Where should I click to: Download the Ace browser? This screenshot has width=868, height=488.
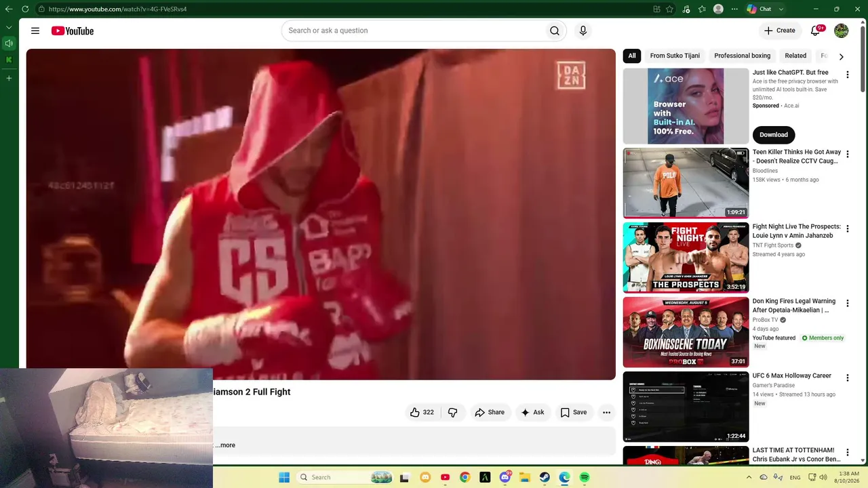click(x=774, y=134)
